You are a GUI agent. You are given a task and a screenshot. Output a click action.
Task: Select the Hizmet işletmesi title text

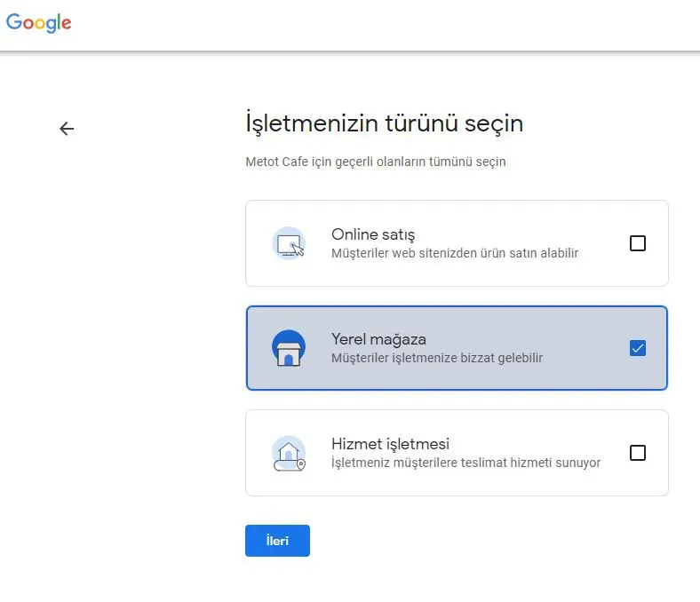(x=390, y=444)
